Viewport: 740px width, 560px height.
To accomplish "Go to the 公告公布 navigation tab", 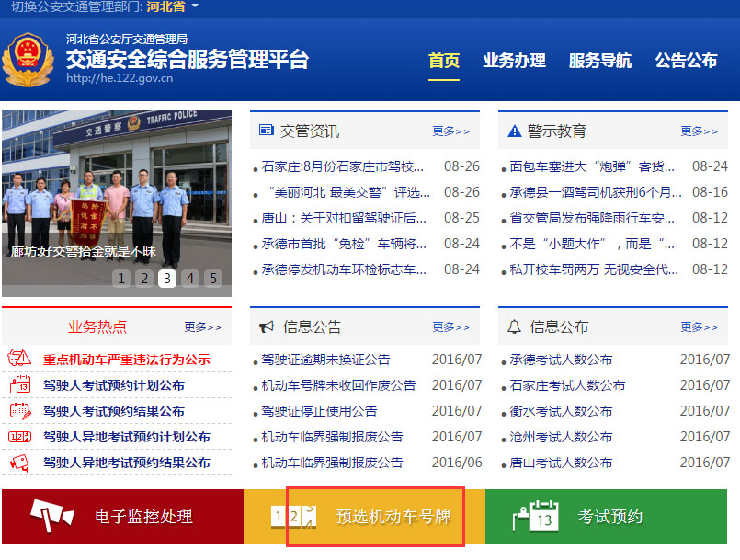I will point(686,61).
